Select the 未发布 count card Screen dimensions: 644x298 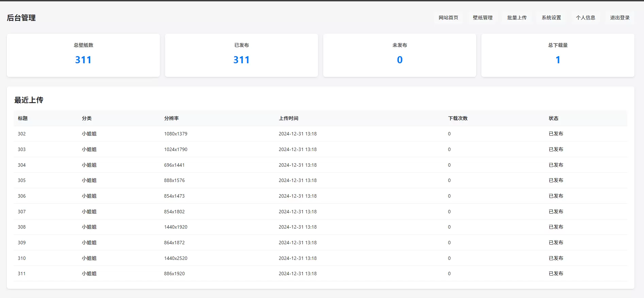[x=400, y=55]
